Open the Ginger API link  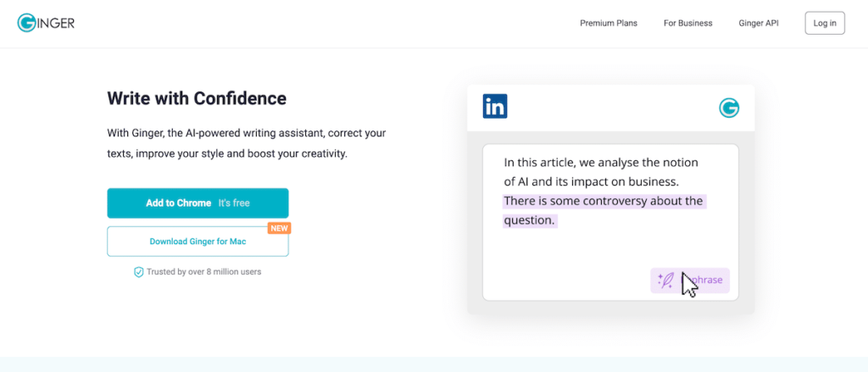click(760, 23)
